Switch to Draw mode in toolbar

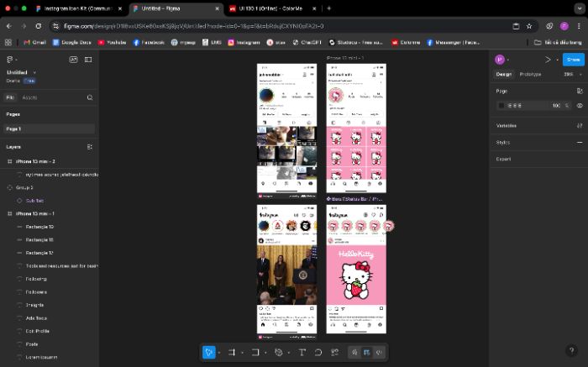[354, 352]
